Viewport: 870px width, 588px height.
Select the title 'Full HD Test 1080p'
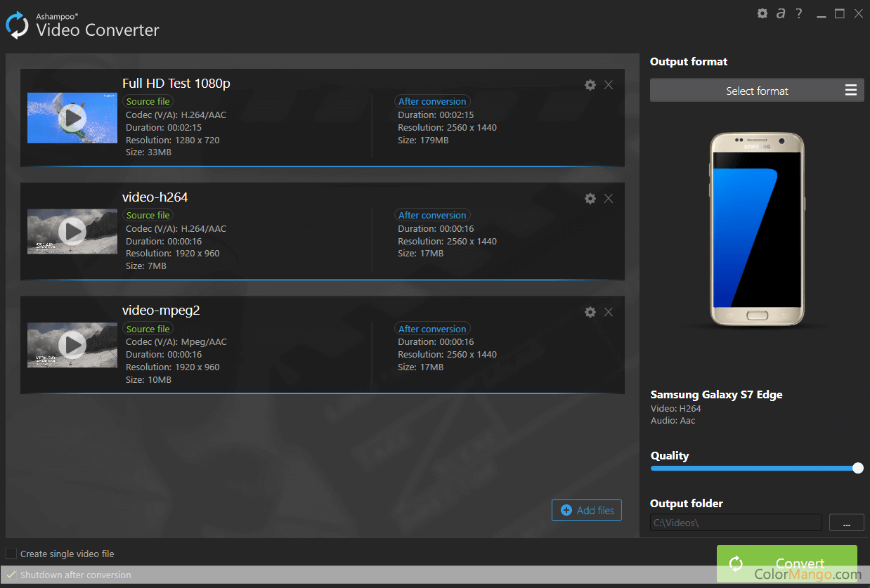point(176,84)
